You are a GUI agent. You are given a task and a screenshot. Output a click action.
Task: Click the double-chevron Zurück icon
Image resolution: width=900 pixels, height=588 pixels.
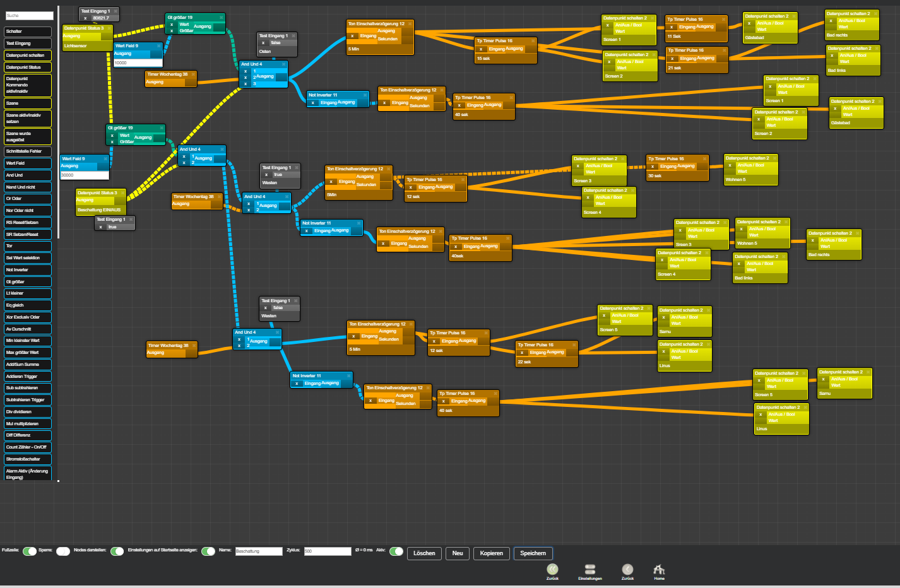552,570
